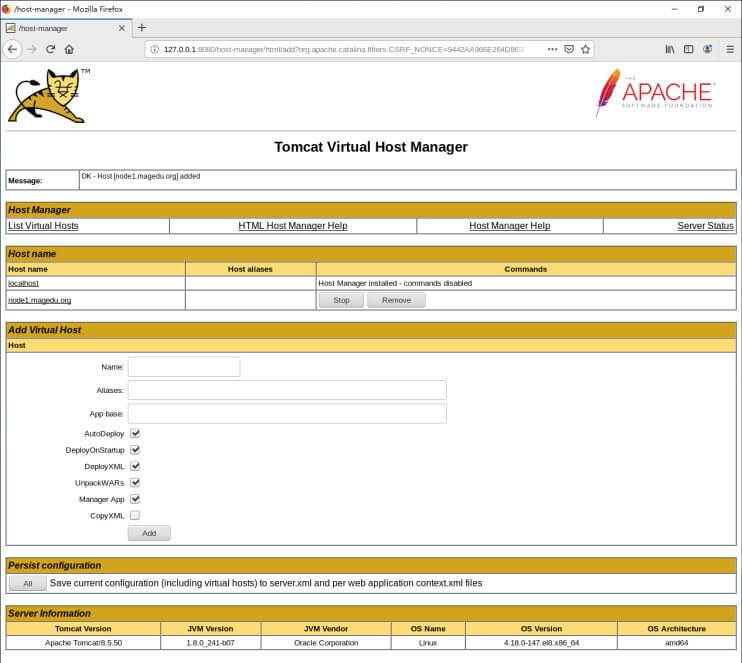Open the node1.magedu.org host link
Screen dimensions: 742x663
tap(40, 300)
